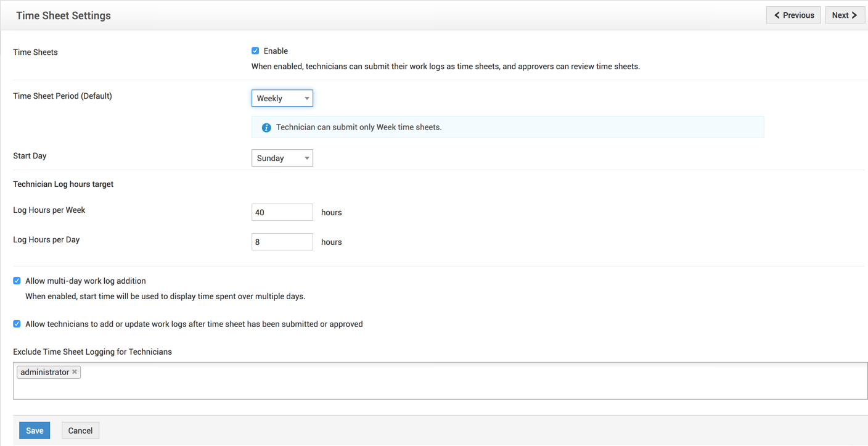
Task: Click the Allow multi-day work log addition label
Action: point(86,281)
